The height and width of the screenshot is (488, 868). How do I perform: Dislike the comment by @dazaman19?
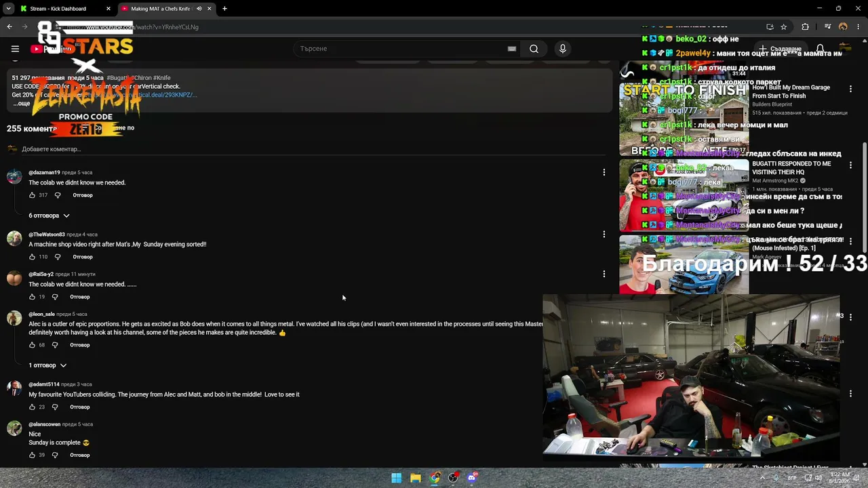pyautogui.click(x=58, y=195)
